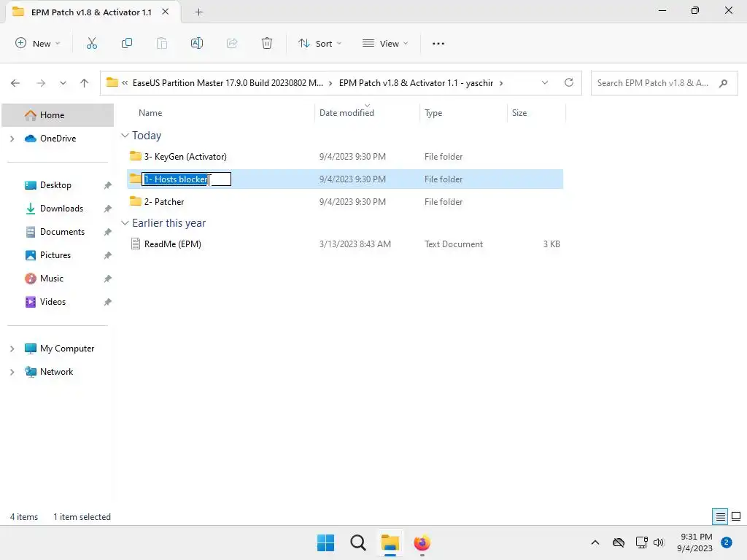Select the ReadMe (EPM) text document
747x560 pixels.
click(x=345, y=244)
